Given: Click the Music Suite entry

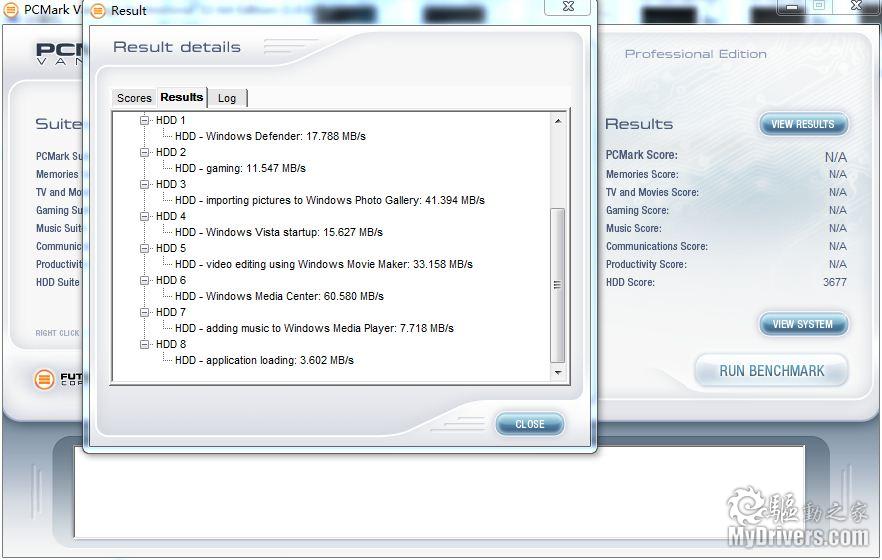Looking at the screenshot, I should tap(59, 228).
